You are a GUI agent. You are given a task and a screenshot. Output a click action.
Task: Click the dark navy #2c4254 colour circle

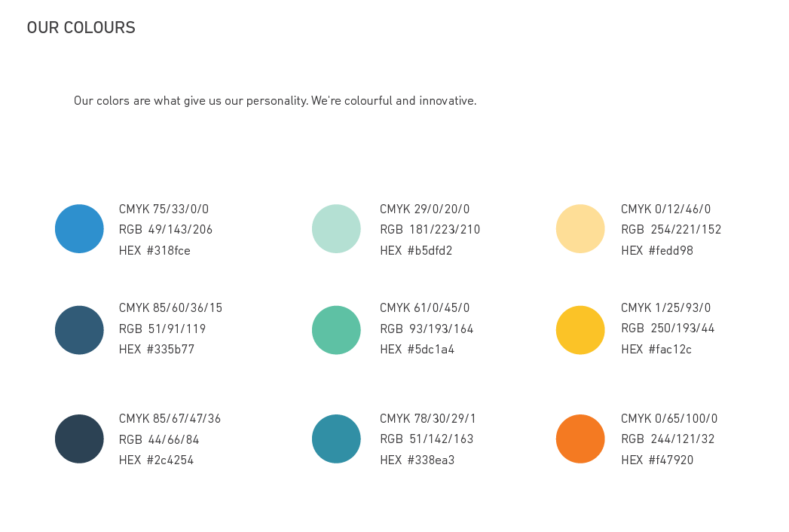(x=79, y=439)
